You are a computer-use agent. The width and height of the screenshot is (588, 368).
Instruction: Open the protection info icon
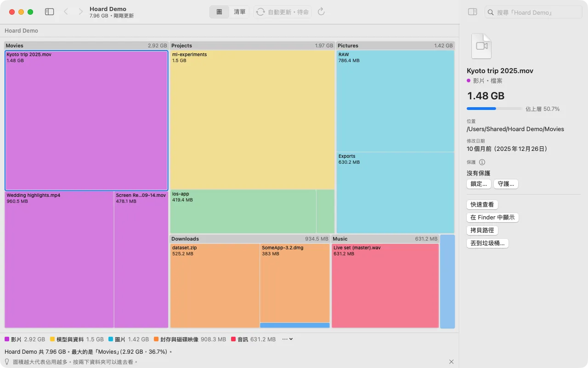tap(482, 162)
